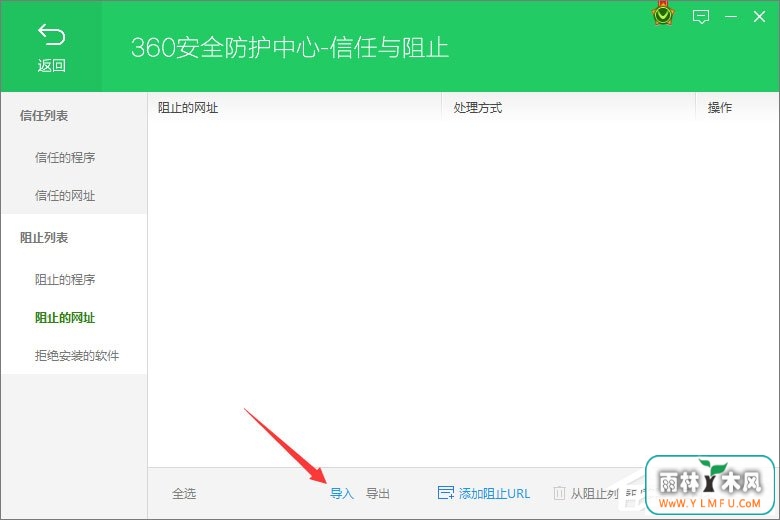This screenshot has width=780, height=520.
Task: Open the 360 medal badge icon
Action: [663, 14]
